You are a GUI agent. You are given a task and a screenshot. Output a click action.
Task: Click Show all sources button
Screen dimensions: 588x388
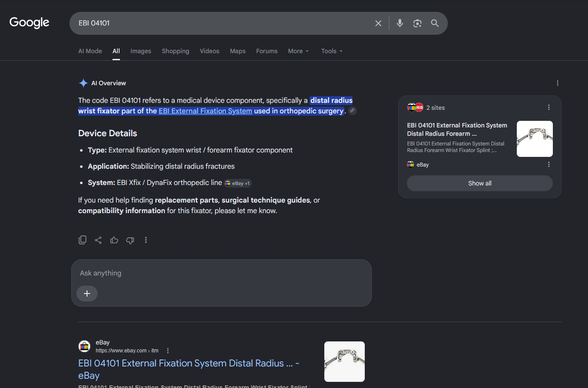[x=480, y=183]
